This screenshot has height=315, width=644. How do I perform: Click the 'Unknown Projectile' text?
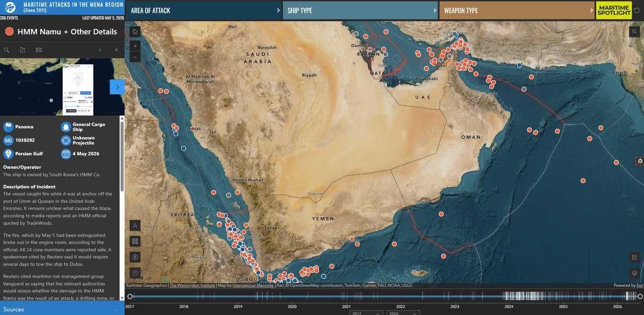tap(85, 141)
